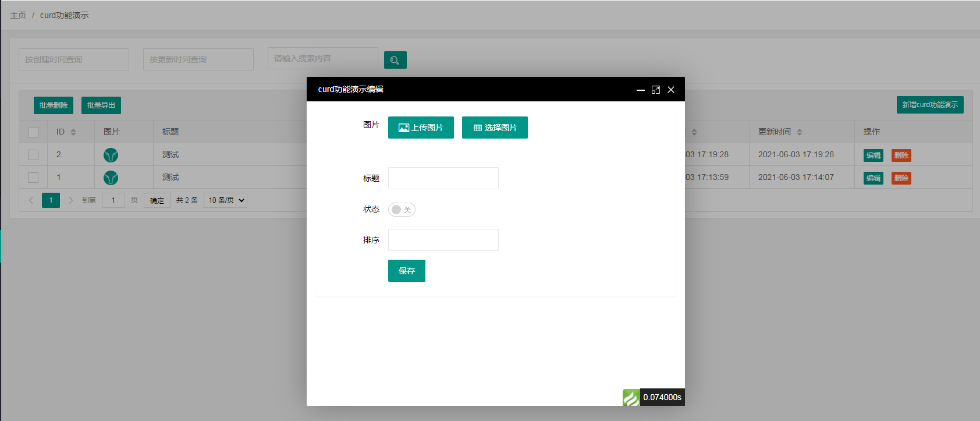
Task: Click 上传图片 upload button
Action: (421, 128)
